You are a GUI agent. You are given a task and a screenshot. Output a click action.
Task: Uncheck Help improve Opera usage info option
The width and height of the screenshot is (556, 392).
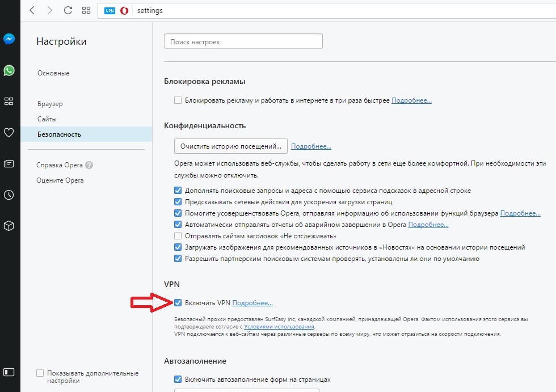[x=178, y=213]
